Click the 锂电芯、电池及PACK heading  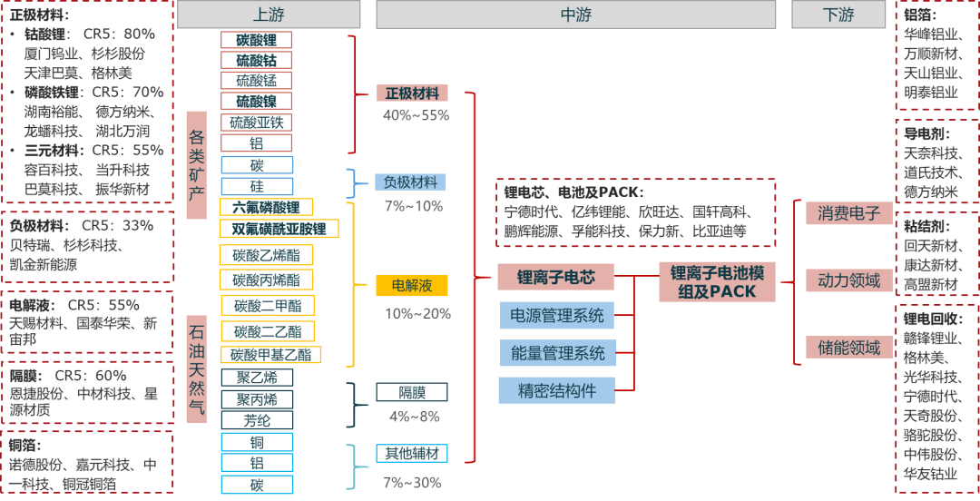click(x=573, y=192)
